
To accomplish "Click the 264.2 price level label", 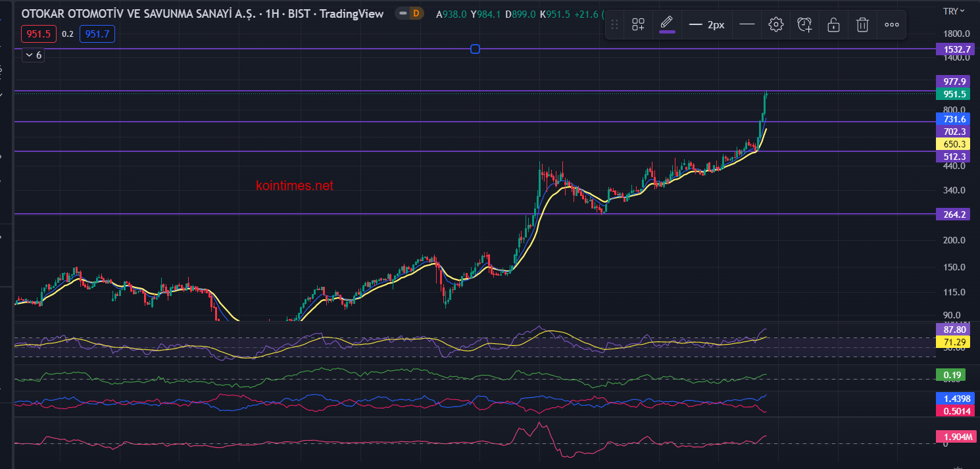I will [952, 214].
